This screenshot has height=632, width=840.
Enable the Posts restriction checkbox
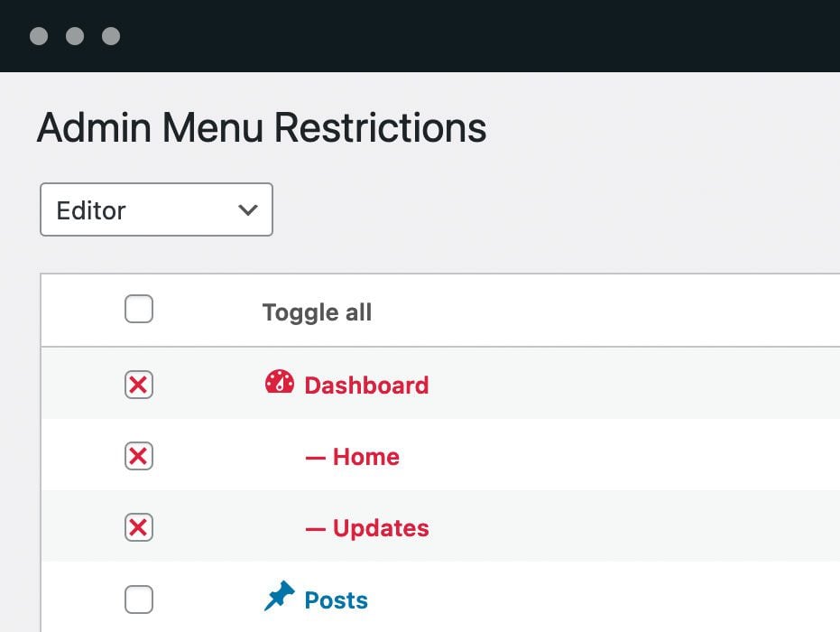[x=139, y=599]
